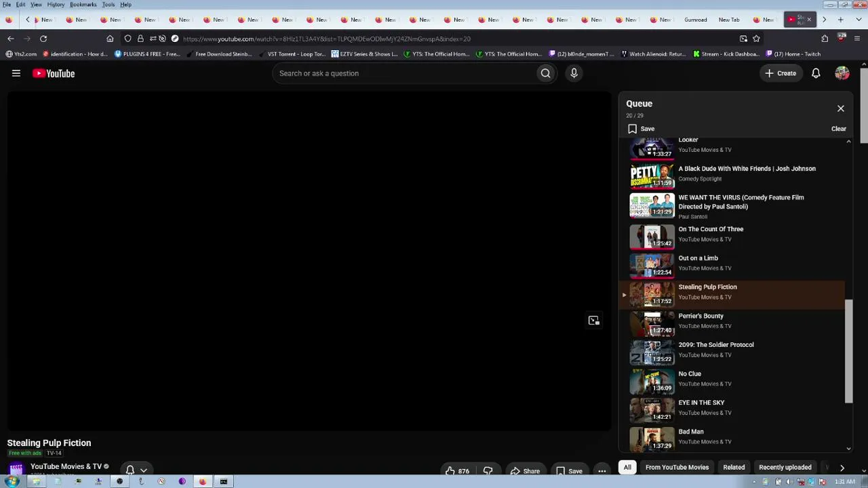The image size is (868, 488).
Task: Switch to the Gumroad tab
Action: 696,20
